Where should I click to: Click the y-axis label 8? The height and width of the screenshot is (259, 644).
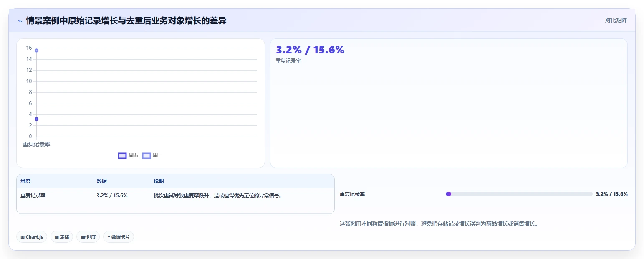[x=30, y=92]
